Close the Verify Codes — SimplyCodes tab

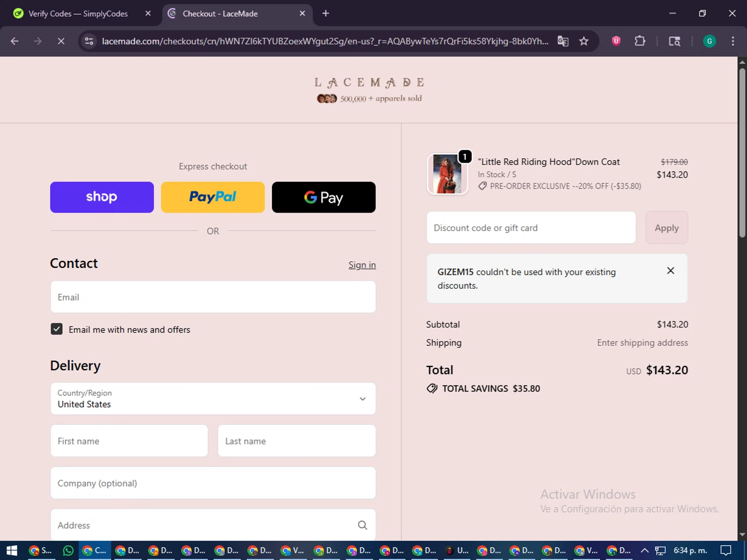click(148, 13)
